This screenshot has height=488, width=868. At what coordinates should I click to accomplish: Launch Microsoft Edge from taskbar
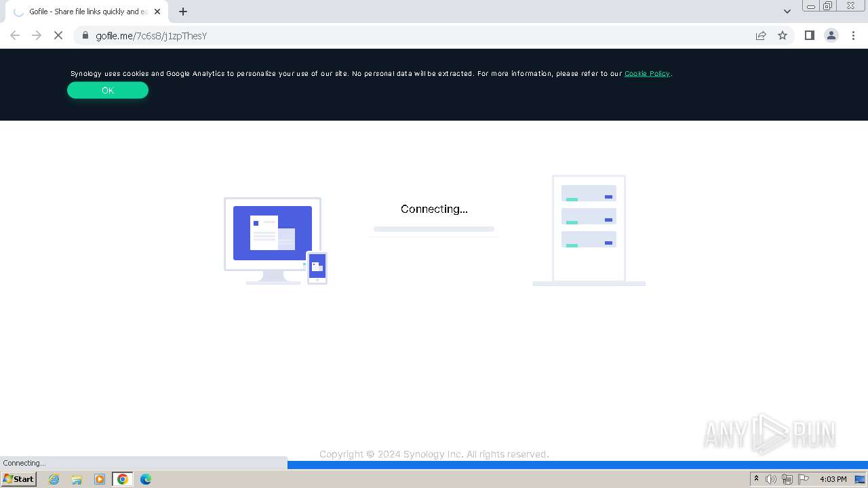[146, 479]
